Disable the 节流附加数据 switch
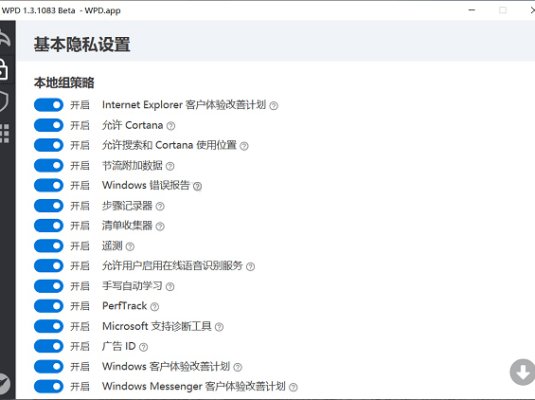The width and height of the screenshot is (535, 400). click(x=49, y=165)
